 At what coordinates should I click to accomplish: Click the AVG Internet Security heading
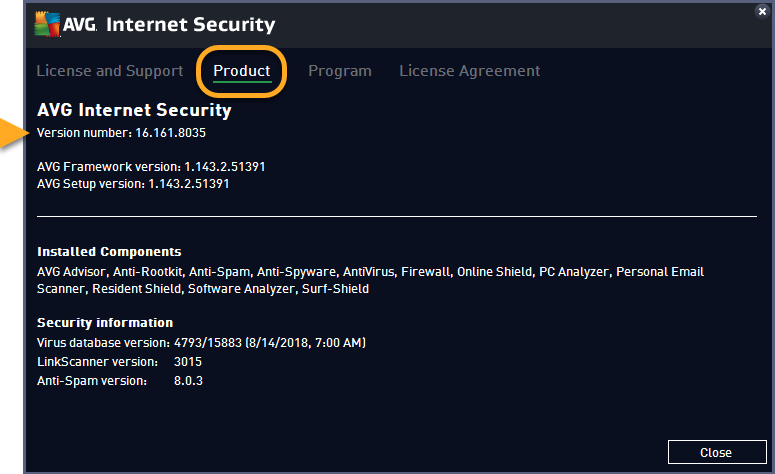(x=134, y=110)
